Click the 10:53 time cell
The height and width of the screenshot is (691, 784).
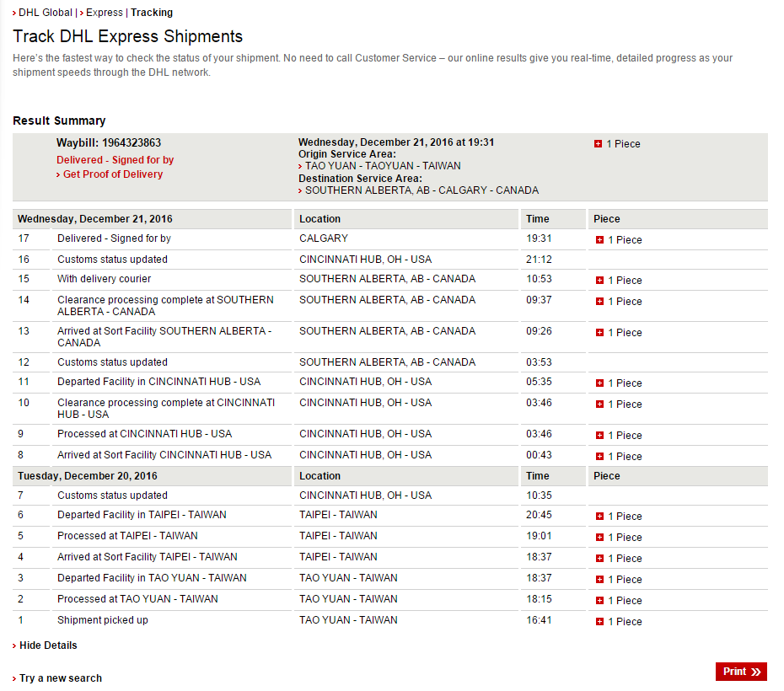[x=539, y=279]
